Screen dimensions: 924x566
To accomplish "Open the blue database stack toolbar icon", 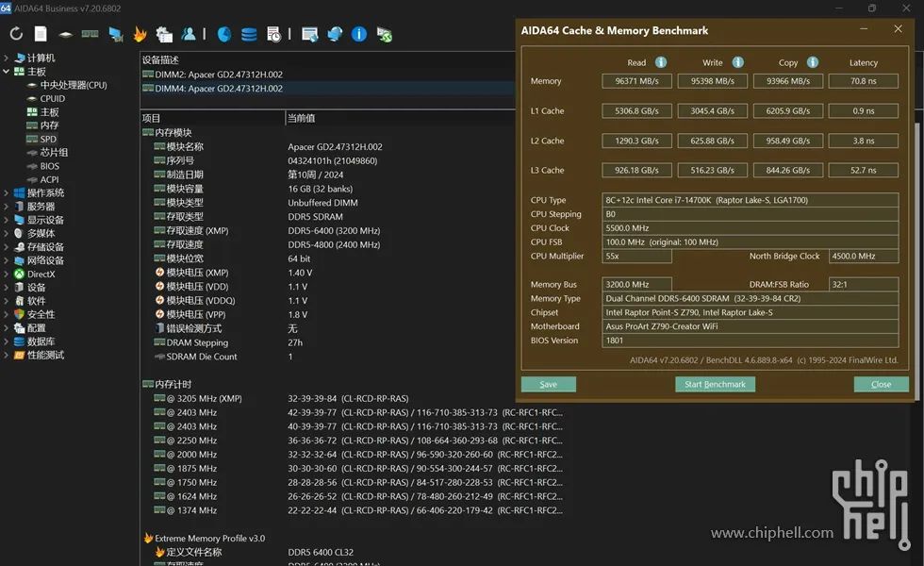I will (x=249, y=34).
